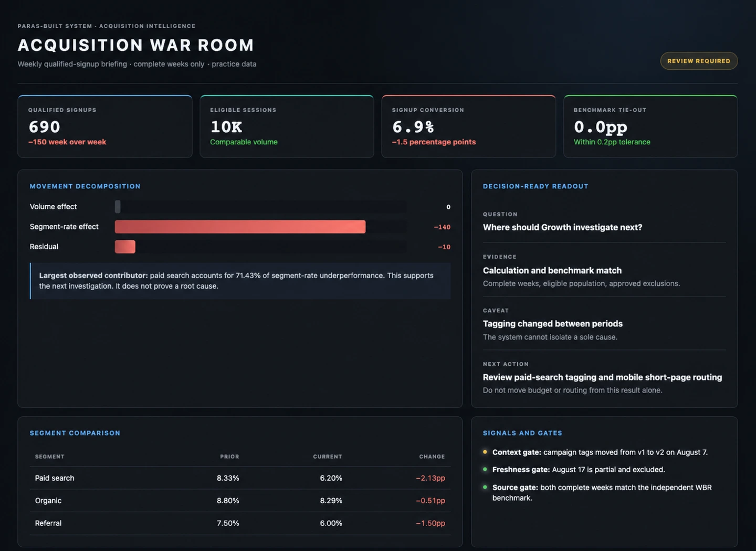Click the Segment-rate effect red bar
The image size is (756, 551).
point(240,227)
